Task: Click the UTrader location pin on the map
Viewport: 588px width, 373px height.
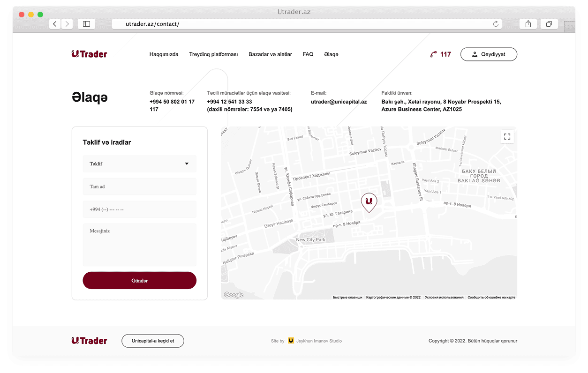Action: click(369, 201)
